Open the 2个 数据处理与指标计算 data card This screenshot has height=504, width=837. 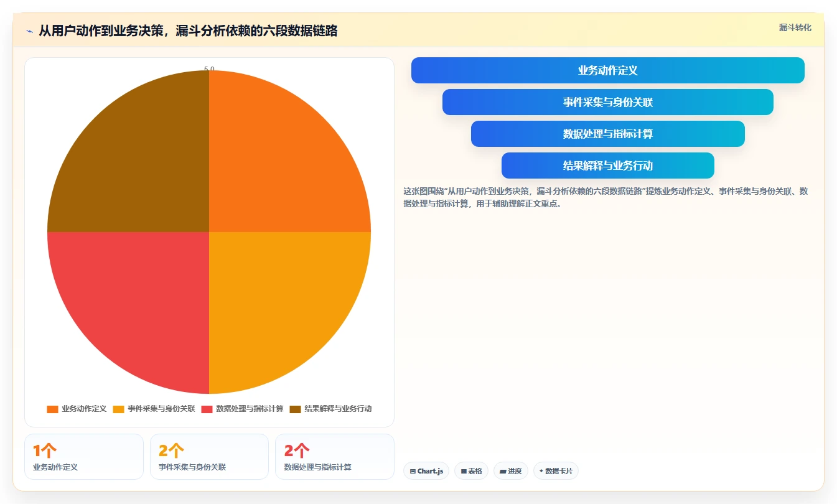(x=335, y=457)
